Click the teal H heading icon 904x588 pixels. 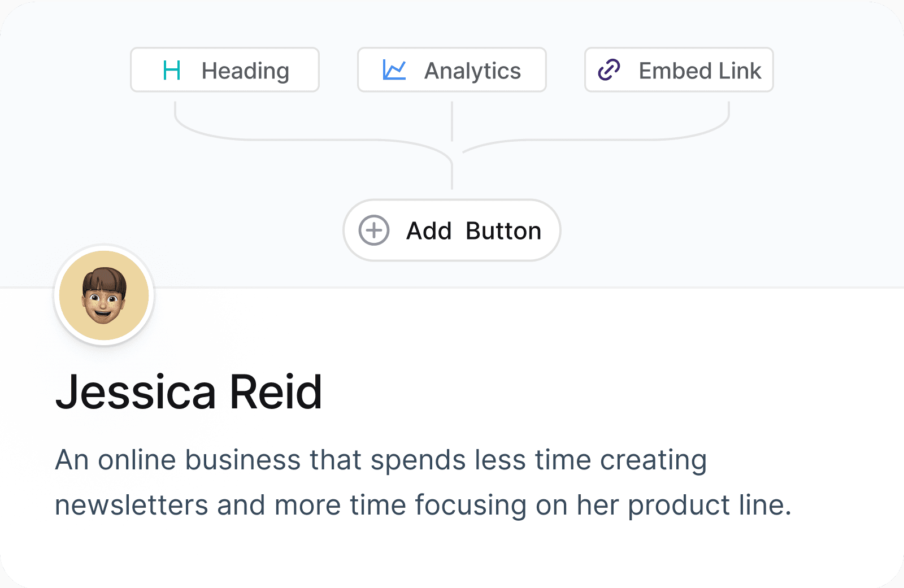171,71
